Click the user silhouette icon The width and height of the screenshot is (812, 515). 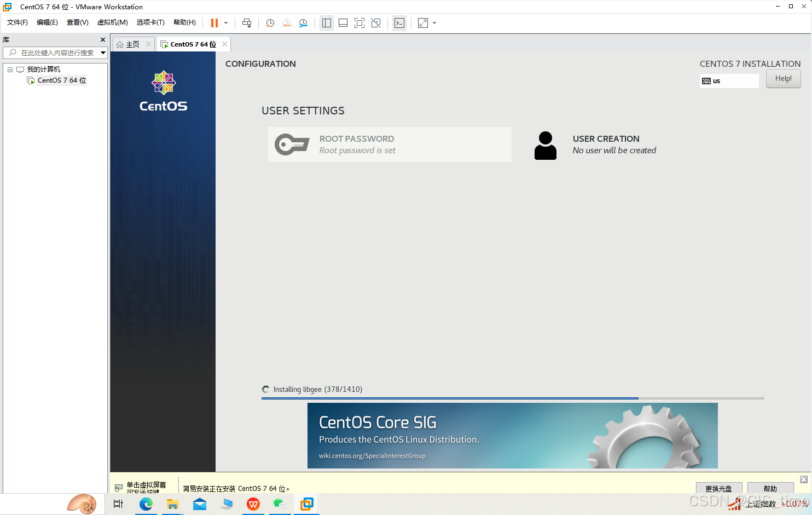click(545, 146)
